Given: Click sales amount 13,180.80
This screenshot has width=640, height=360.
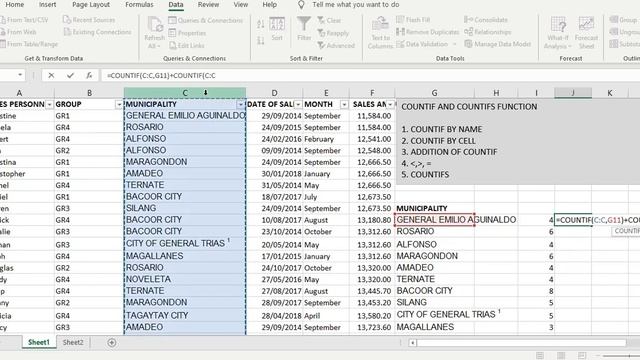Looking at the screenshot, I should (374, 220).
